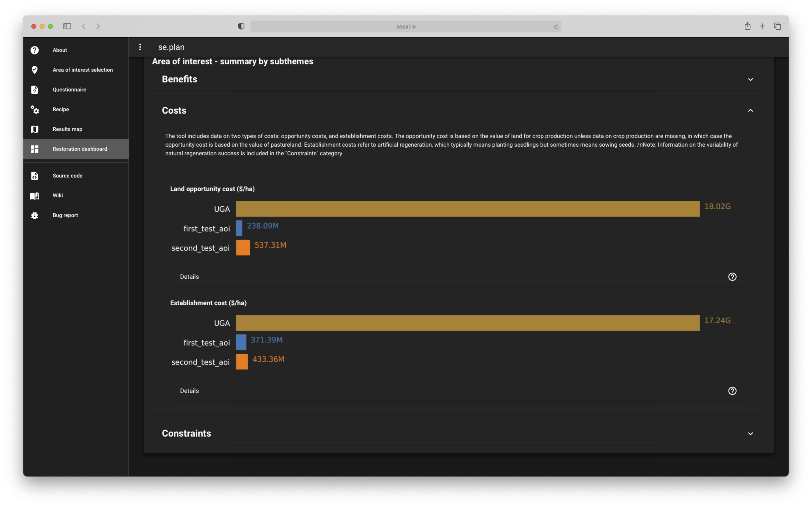Expand the Benefits section chevron

750,79
